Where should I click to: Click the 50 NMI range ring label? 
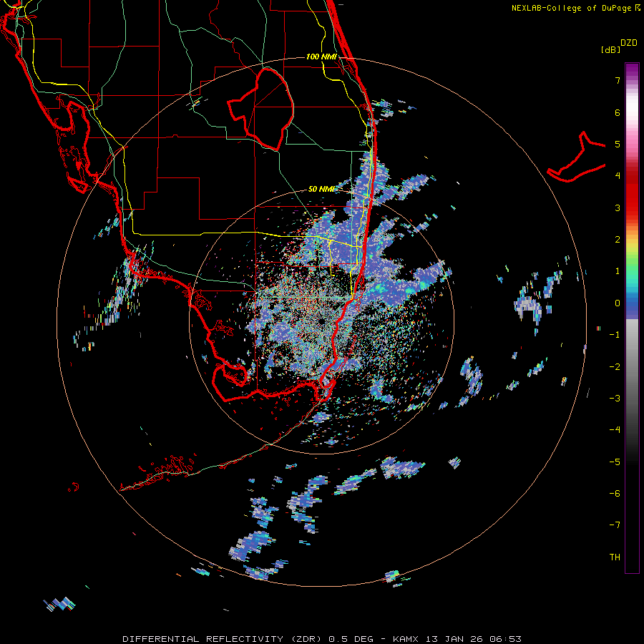point(321,189)
